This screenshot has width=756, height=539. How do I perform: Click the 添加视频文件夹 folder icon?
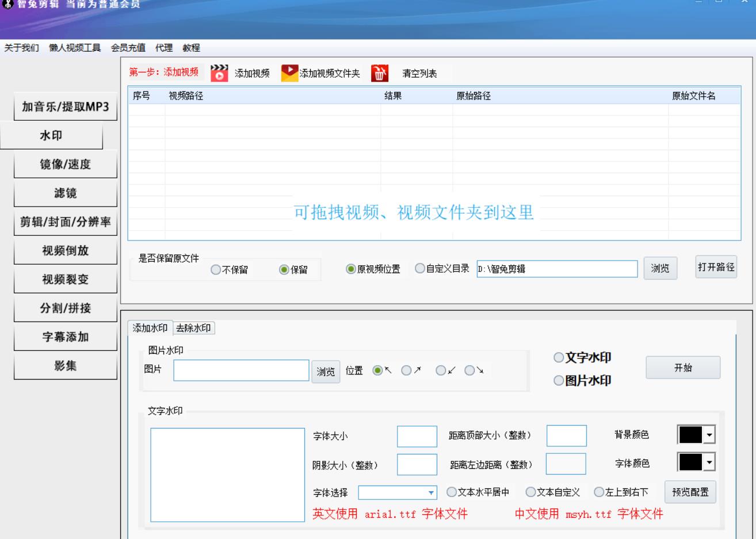pos(289,73)
